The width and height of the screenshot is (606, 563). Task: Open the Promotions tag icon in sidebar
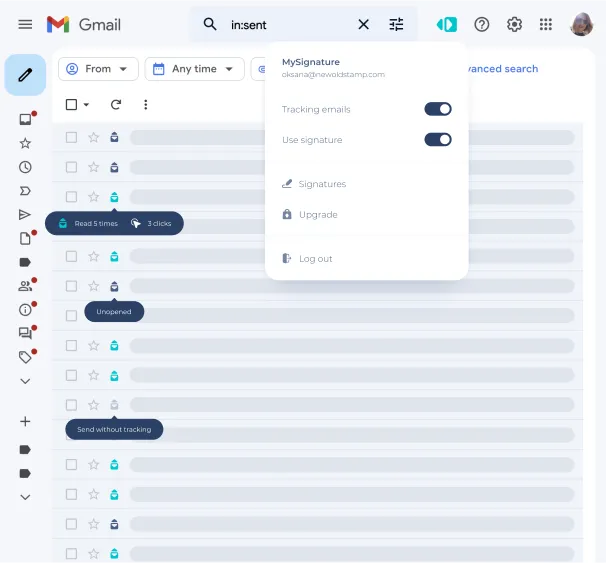pos(25,357)
